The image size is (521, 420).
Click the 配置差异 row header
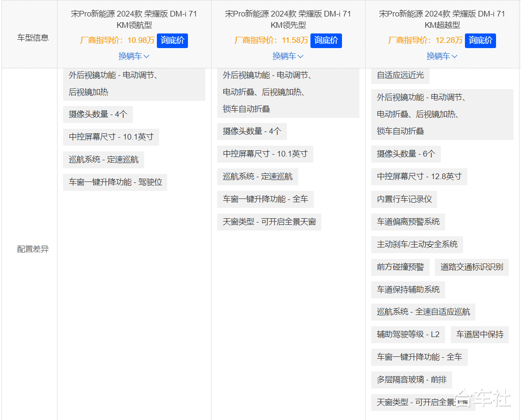pyautogui.click(x=33, y=249)
